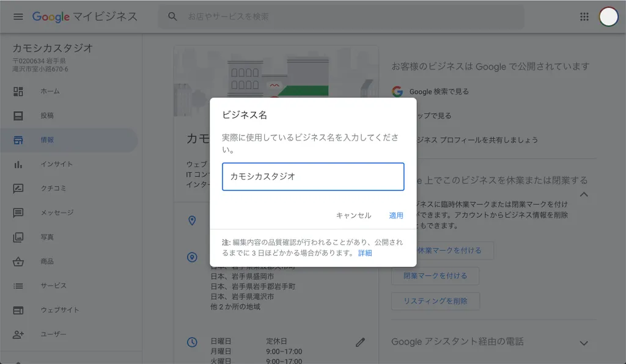Click the 投稿 posts icon
The width and height of the screenshot is (626, 364).
pos(18,115)
